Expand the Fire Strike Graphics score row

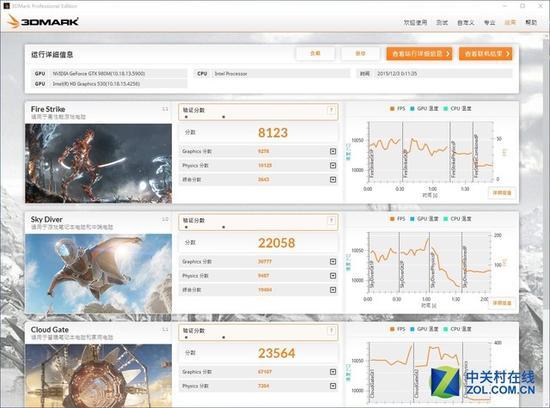[x=333, y=151]
